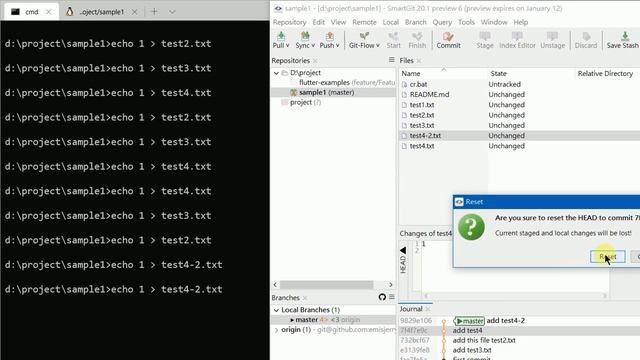640x360 pixels.
Task: Open terminal tab dropdown chevron
Action: tap(172, 12)
